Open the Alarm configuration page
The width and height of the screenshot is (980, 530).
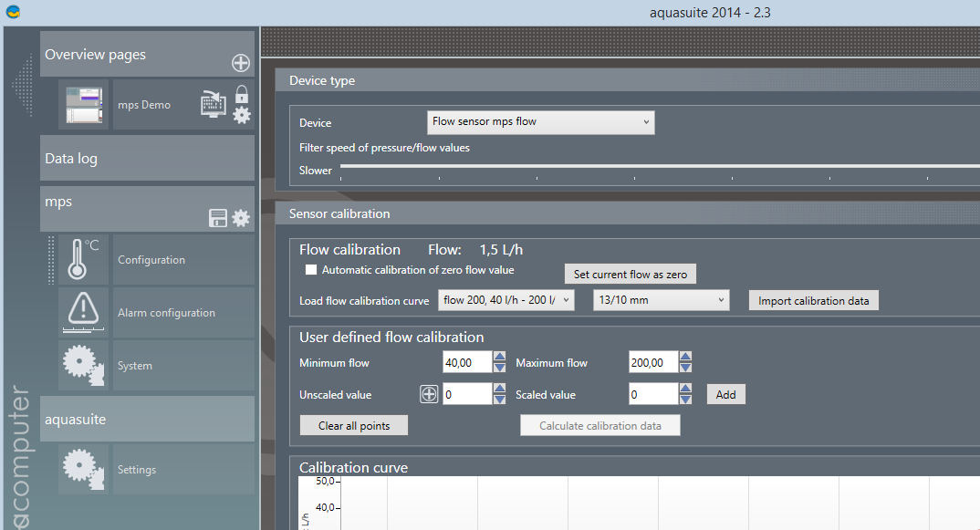(183, 313)
